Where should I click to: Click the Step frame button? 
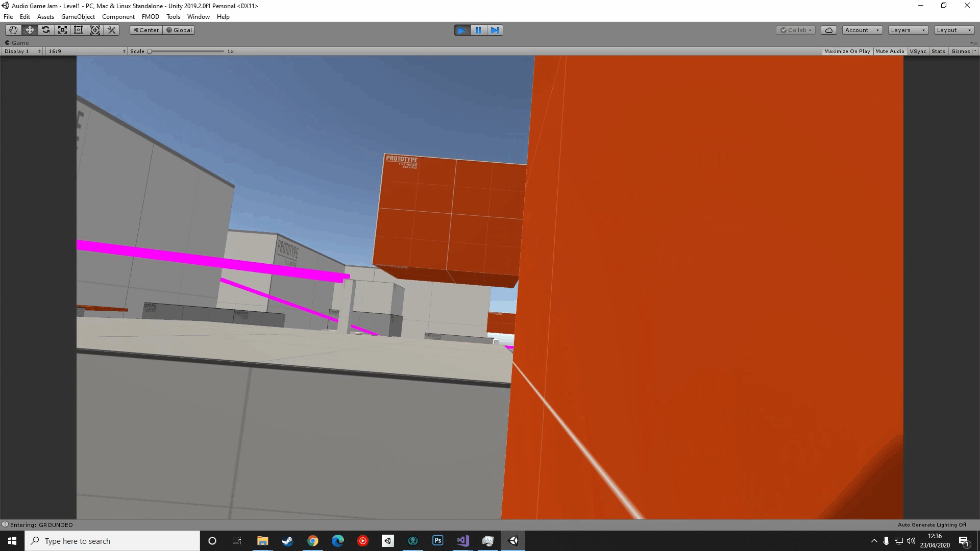pos(495,30)
